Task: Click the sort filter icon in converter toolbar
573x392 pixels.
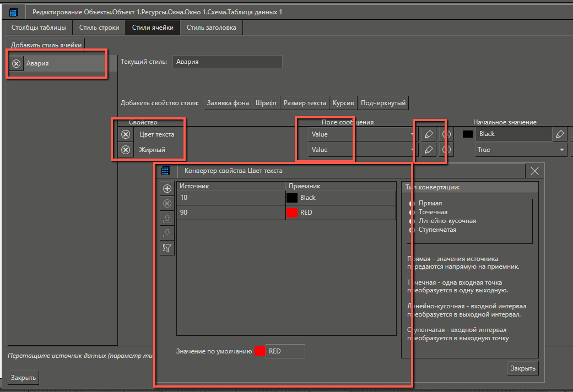Action: [x=167, y=248]
